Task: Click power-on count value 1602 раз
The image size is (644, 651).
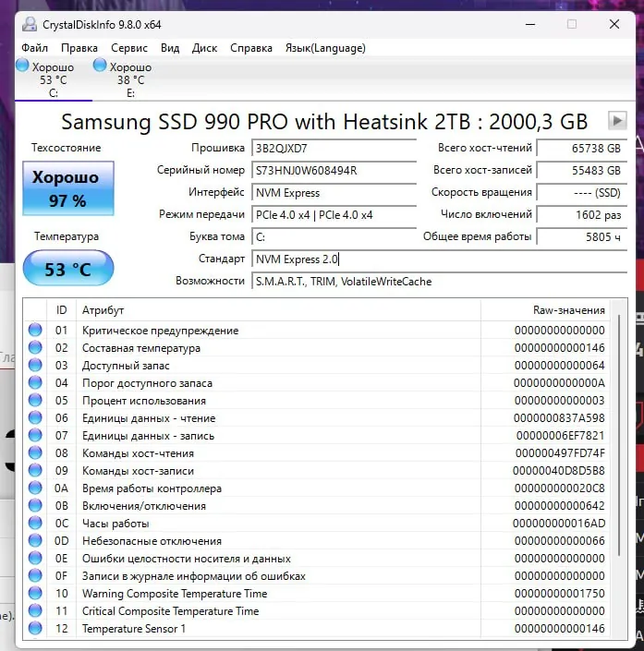Action: click(582, 214)
